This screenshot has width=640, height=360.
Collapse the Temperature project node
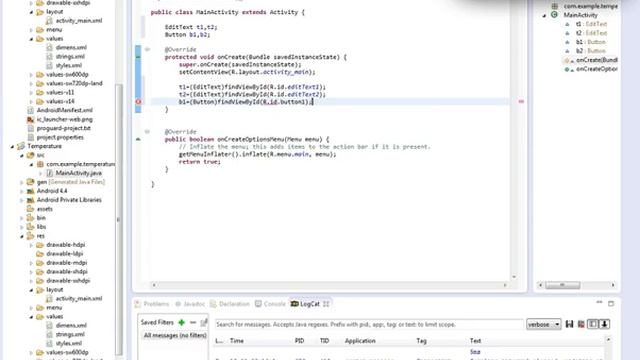(12, 146)
